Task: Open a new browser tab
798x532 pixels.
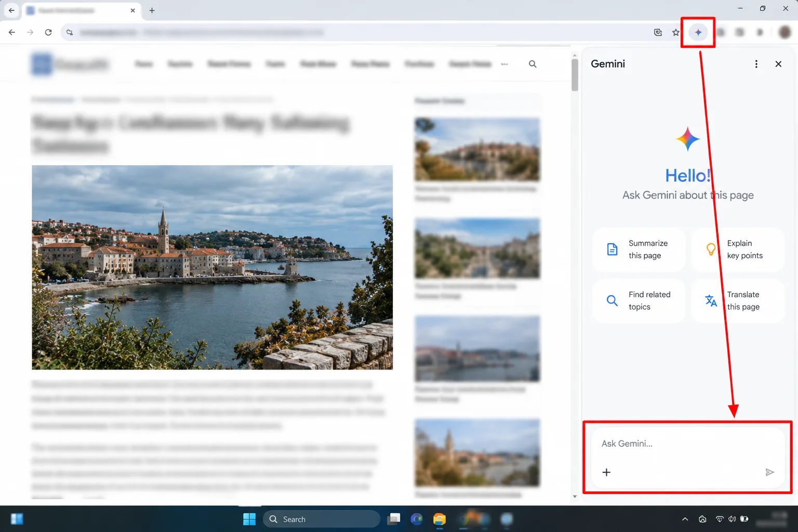Action: click(152, 10)
